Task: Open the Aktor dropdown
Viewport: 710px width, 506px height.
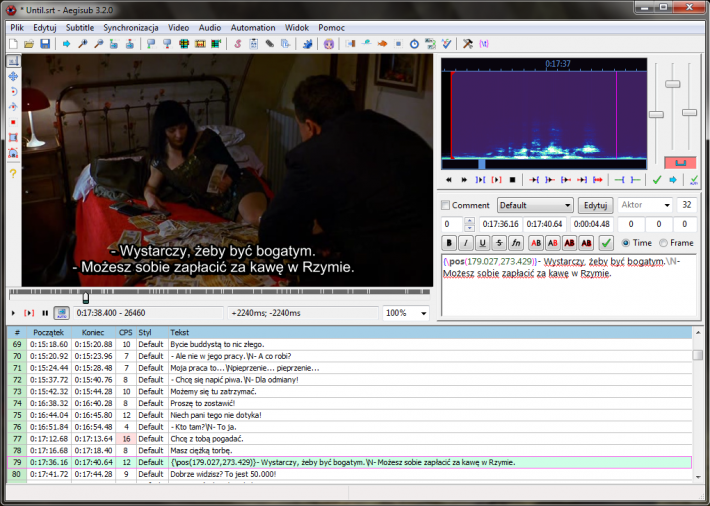Action: coord(645,205)
